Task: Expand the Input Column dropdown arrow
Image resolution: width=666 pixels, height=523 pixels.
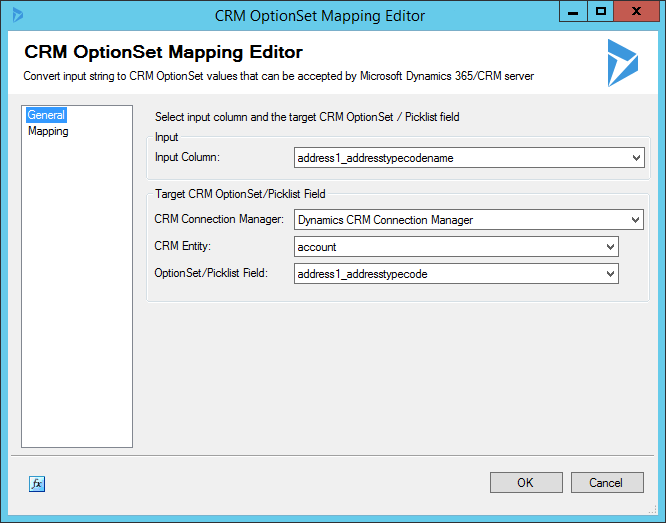Action: coord(636,158)
